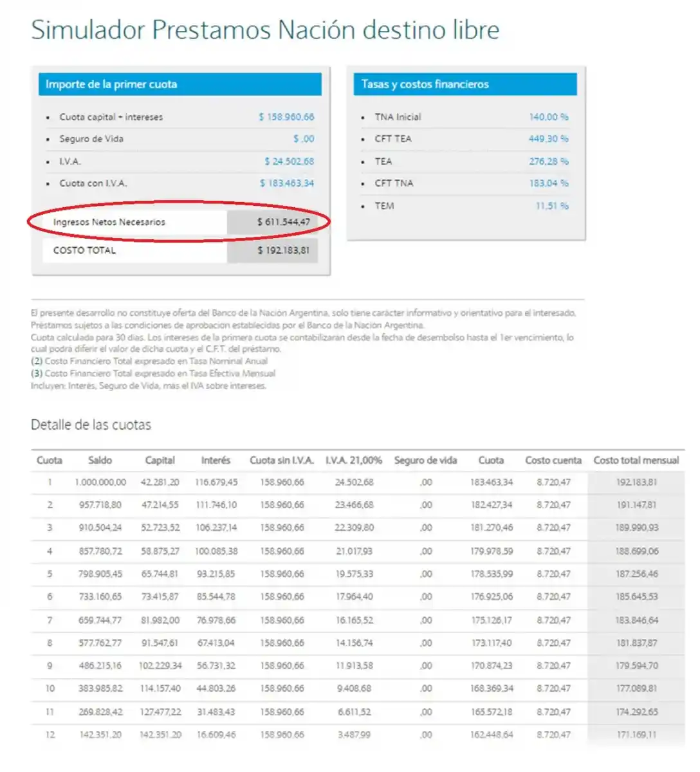Click the Saldo column header

click(100, 461)
